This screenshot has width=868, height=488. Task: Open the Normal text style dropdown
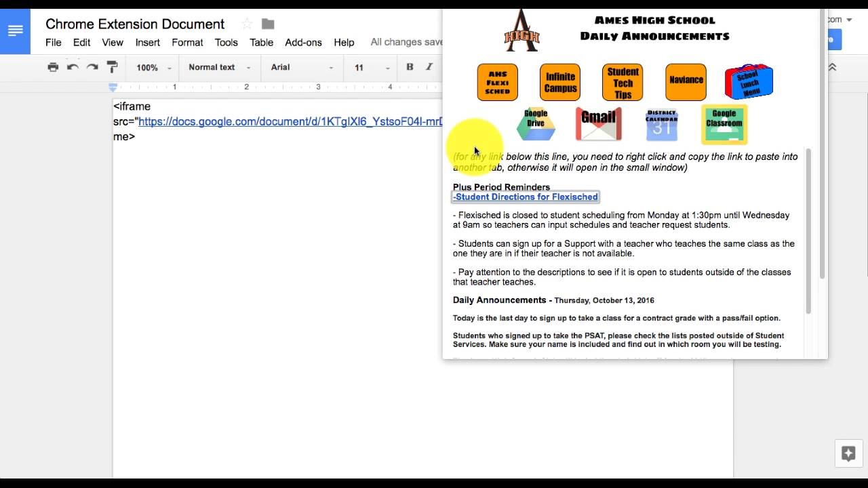(219, 67)
